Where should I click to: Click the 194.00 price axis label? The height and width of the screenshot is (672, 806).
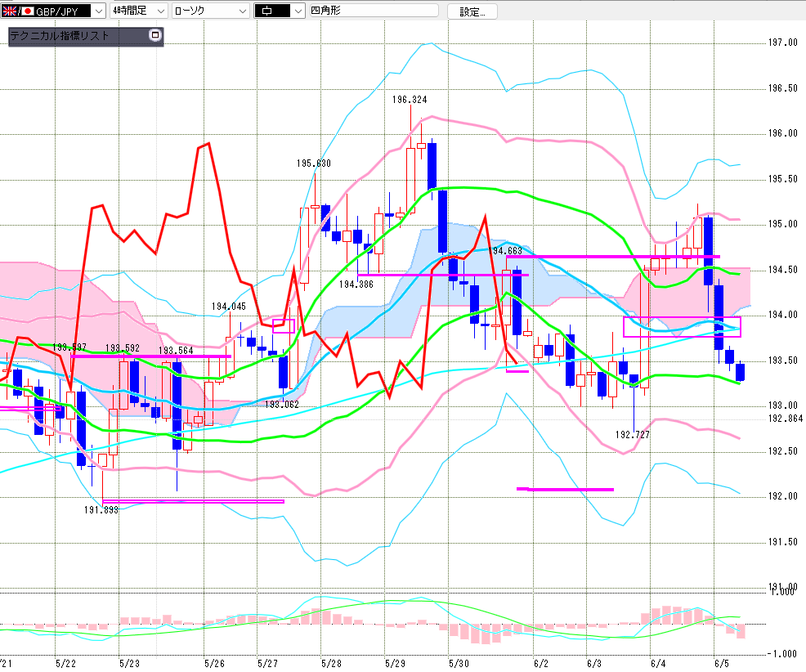[x=783, y=315]
